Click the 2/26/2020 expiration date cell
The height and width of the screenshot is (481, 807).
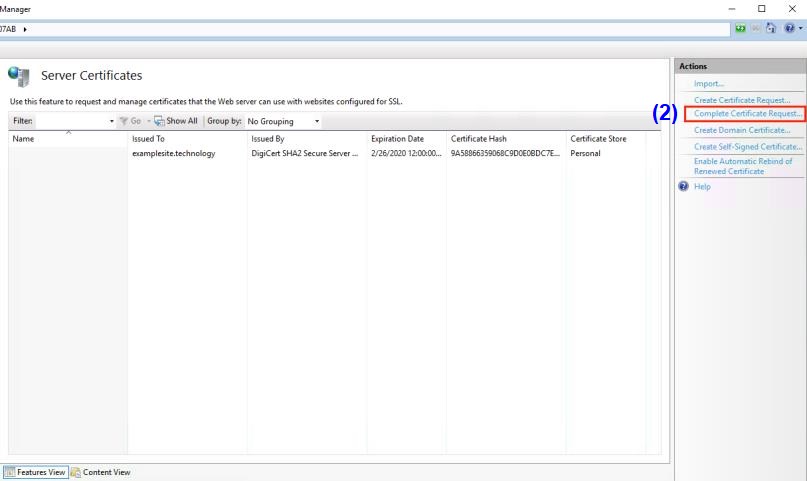(x=406, y=153)
